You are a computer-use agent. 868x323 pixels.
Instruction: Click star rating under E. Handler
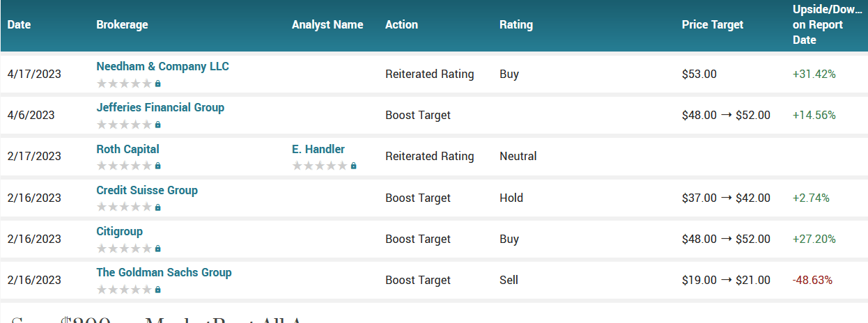320,166
